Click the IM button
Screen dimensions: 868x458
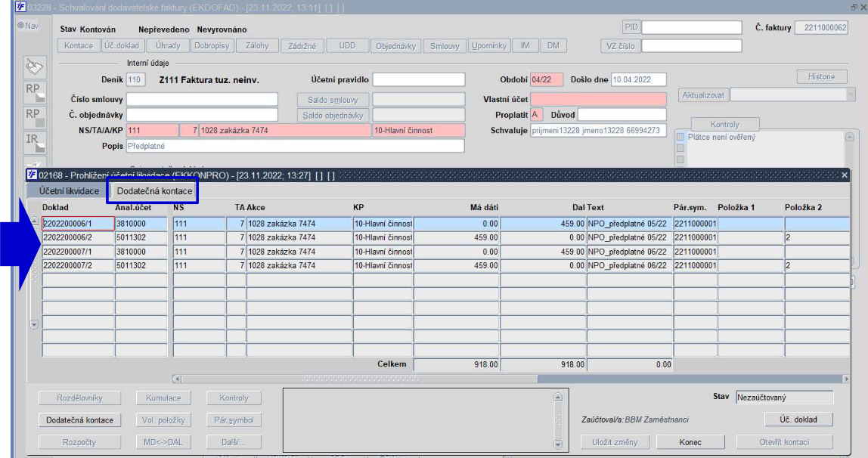click(x=525, y=46)
